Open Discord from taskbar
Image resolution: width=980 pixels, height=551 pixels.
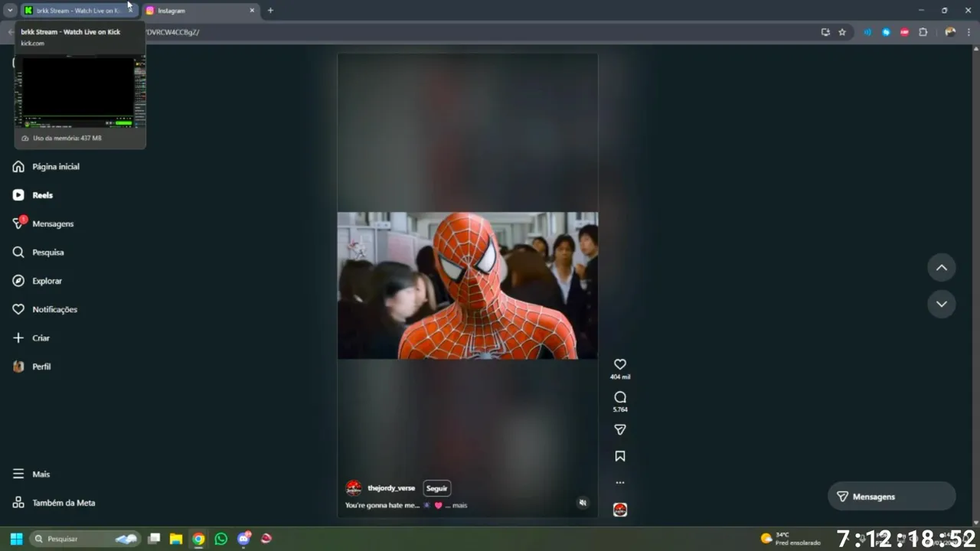(x=244, y=539)
